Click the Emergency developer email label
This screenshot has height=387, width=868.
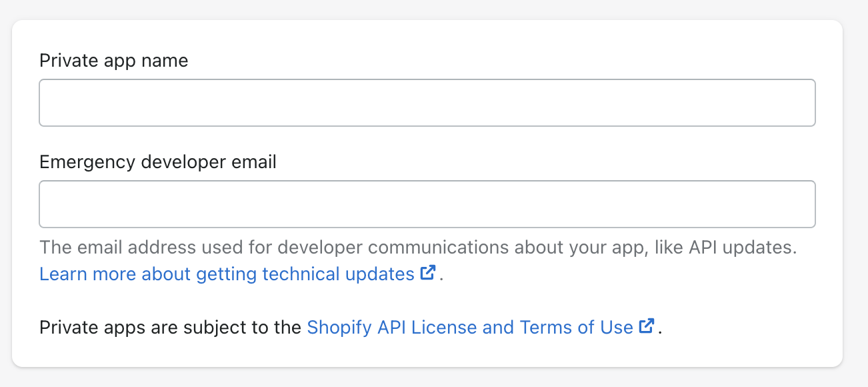pyautogui.click(x=158, y=161)
